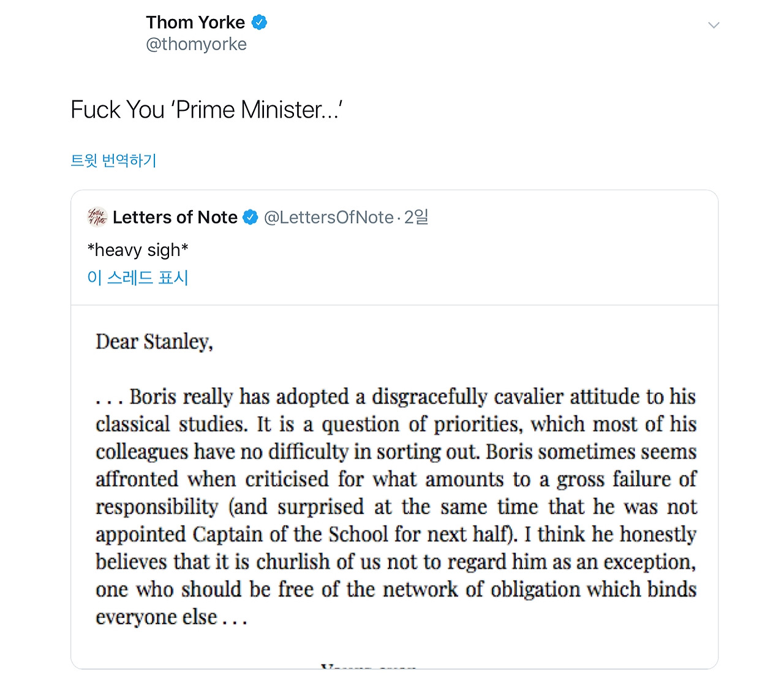Click the @LettersOfNote handle
Image resolution: width=784 pixels, height=678 pixels.
pos(328,217)
